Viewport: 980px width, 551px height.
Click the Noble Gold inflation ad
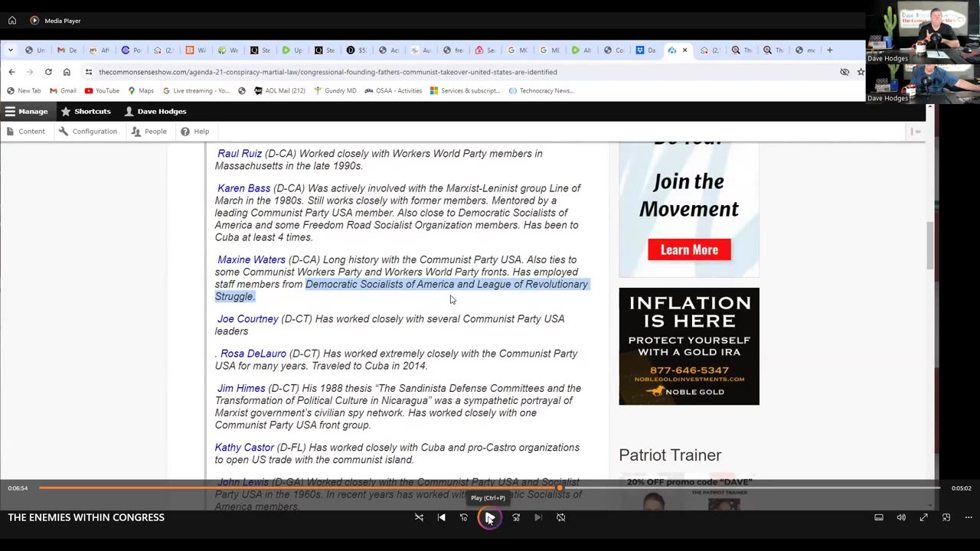coord(689,346)
